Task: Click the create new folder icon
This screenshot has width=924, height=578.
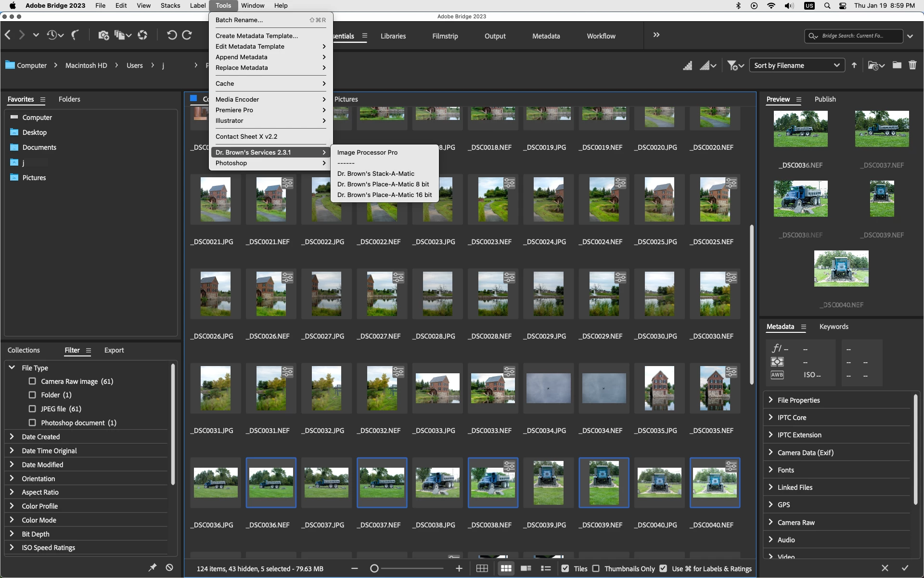Action: [x=897, y=65]
